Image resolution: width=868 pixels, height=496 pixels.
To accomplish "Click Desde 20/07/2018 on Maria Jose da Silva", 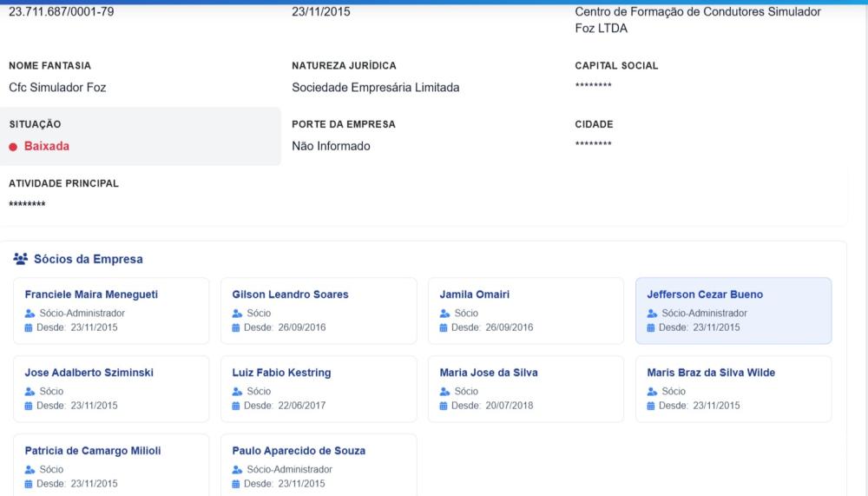I will coord(492,406).
